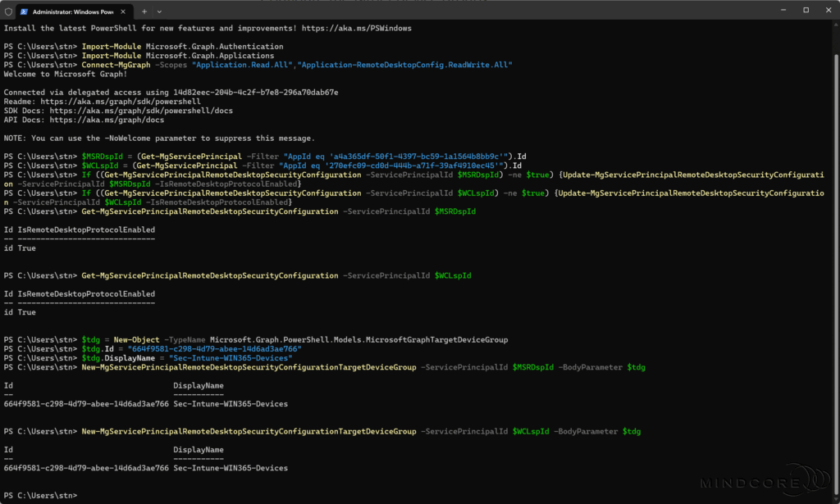Click the "Application.Read.All" scope string
840x504 pixels.
242,65
